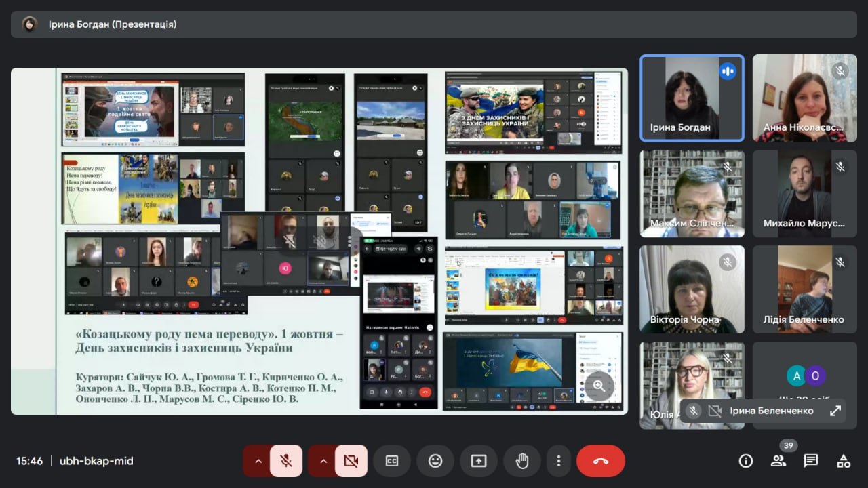Image resolution: width=868 pixels, height=488 pixels.
Task: Click Ірина Богдан presenter avatar
Action: tap(29, 24)
